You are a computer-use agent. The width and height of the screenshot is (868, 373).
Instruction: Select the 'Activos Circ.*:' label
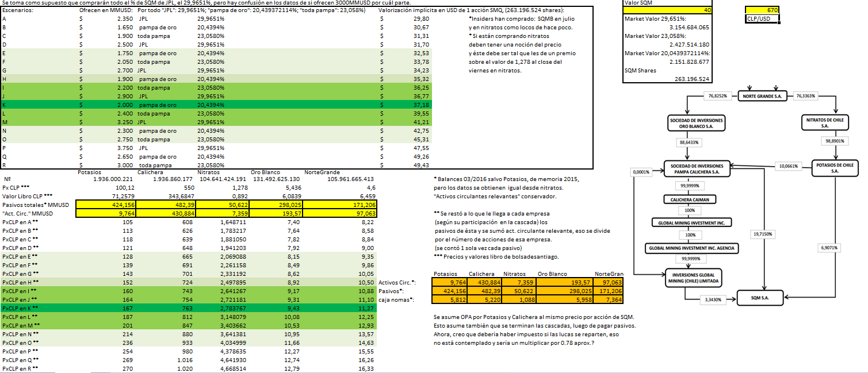(x=397, y=282)
